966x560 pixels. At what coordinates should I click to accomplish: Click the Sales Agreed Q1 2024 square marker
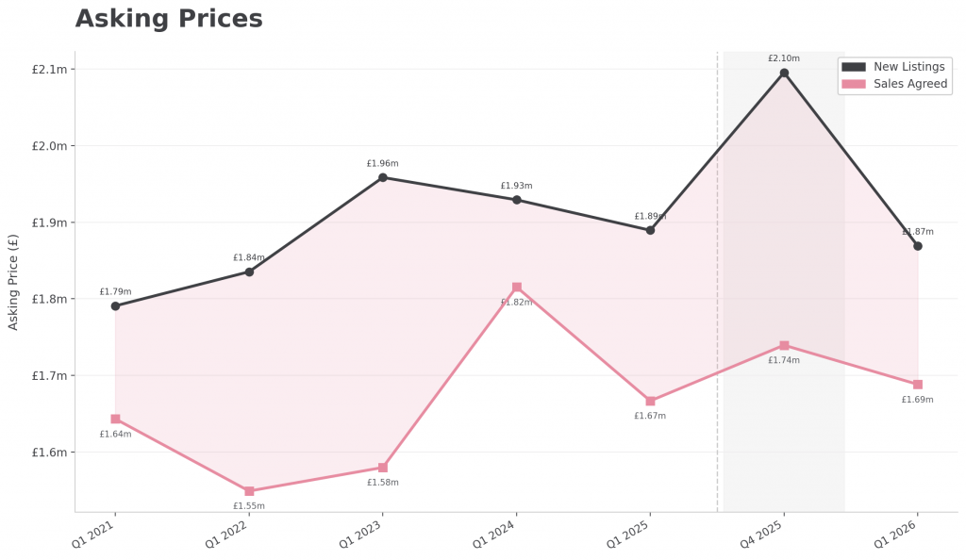pyautogui.click(x=517, y=288)
